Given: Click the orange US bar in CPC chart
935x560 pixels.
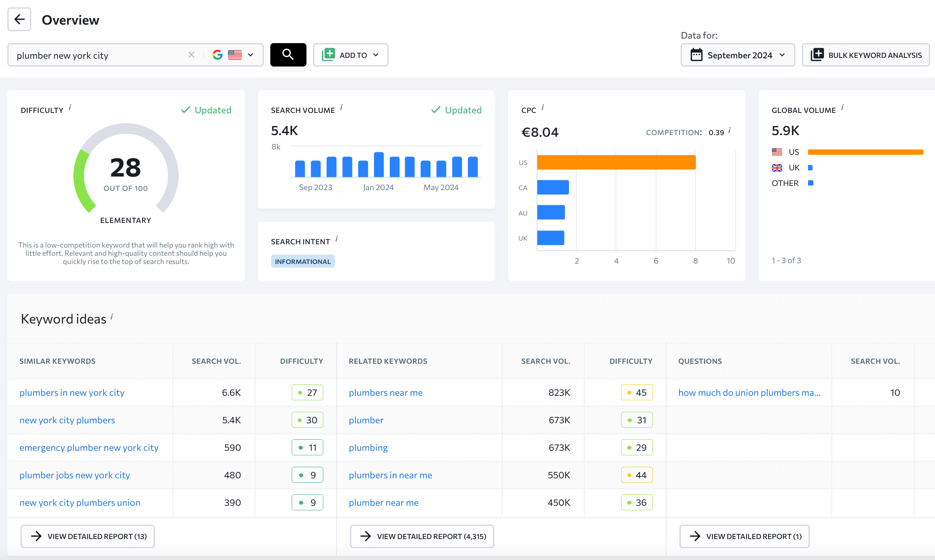Looking at the screenshot, I should [x=616, y=162].
